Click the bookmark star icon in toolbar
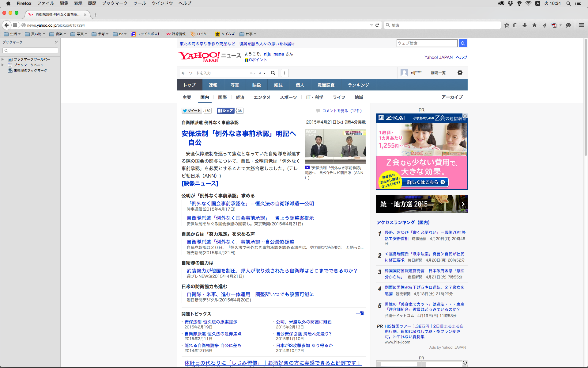Image resolution: width=588 pixels, height=368 pixels. [x=507, y=25]
